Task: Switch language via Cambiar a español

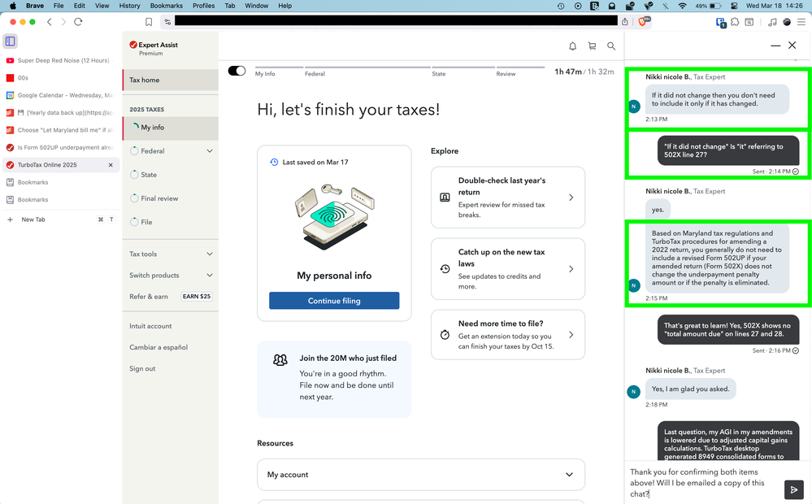Action: coord(158,348)
